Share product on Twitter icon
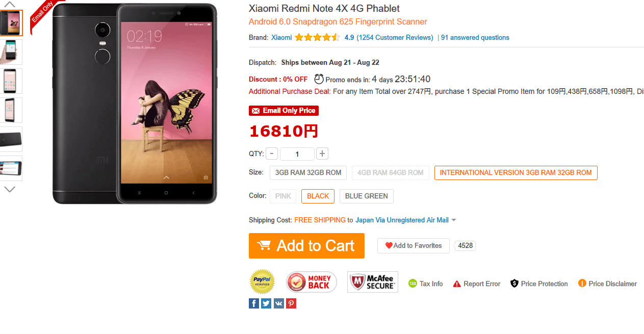644x334 pixels. (266, 303)
